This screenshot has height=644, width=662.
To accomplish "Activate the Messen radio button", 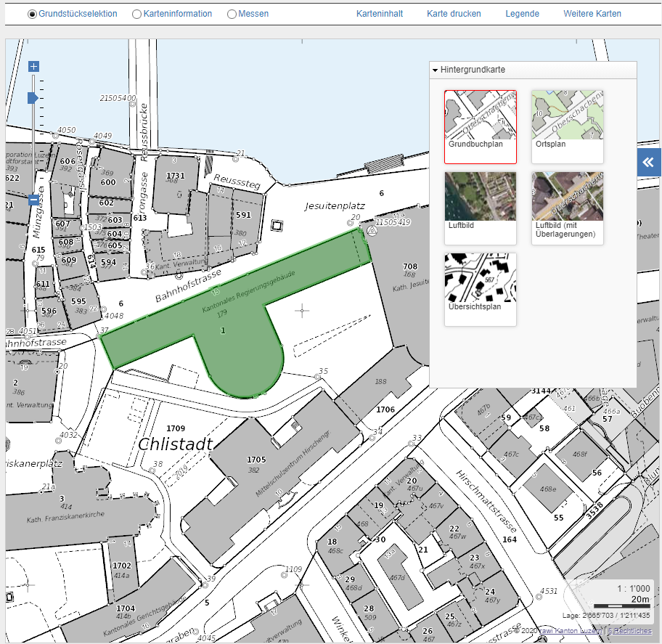I will (232, 14).
